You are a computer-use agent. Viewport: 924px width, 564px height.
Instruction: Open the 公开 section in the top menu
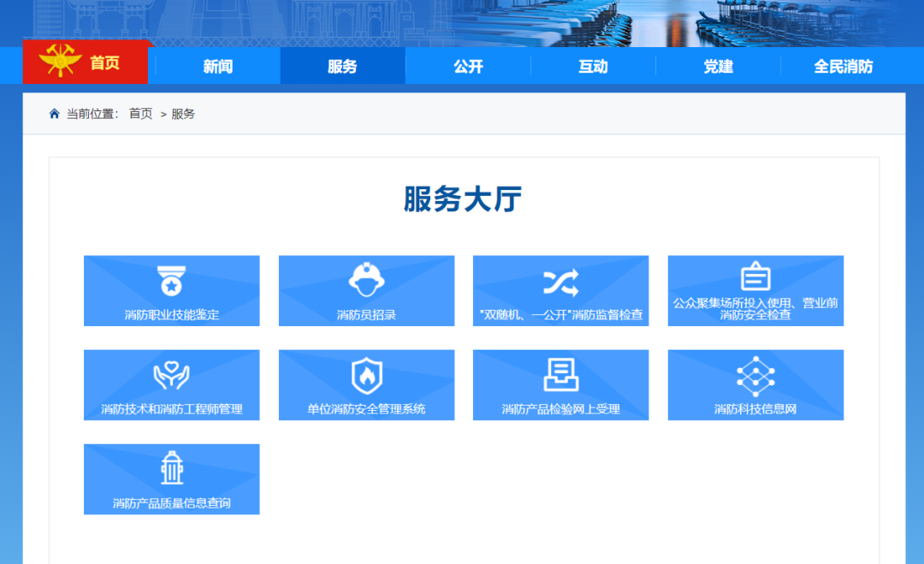467,65
